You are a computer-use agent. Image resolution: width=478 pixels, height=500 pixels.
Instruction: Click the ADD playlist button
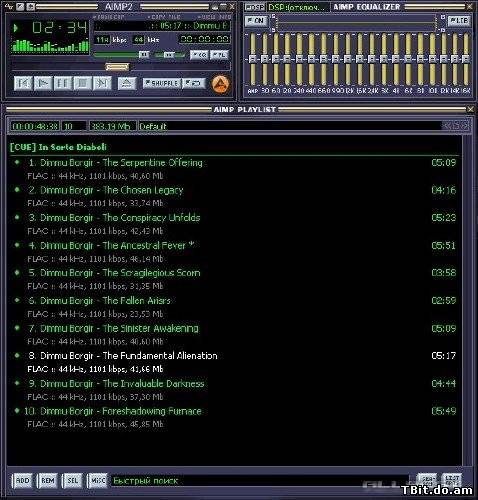tap(22, 481)
